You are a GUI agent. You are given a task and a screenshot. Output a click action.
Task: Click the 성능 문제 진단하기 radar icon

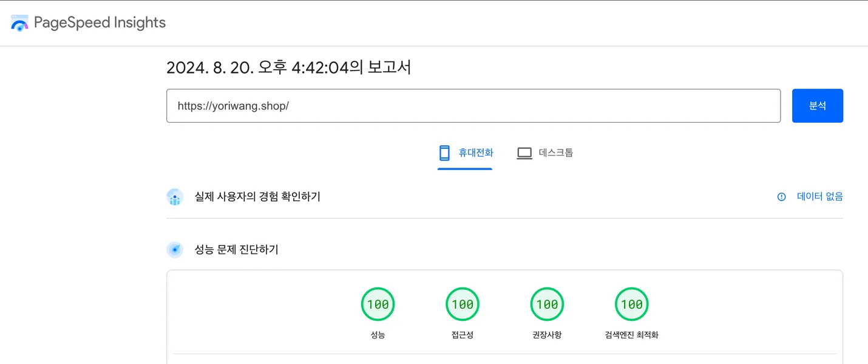coord(175,250)
